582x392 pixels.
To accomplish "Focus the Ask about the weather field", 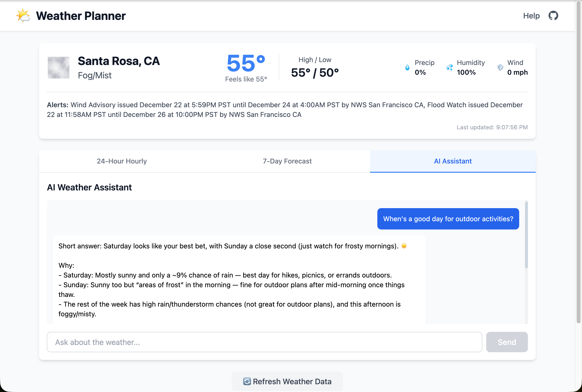I will pos(264,342).
